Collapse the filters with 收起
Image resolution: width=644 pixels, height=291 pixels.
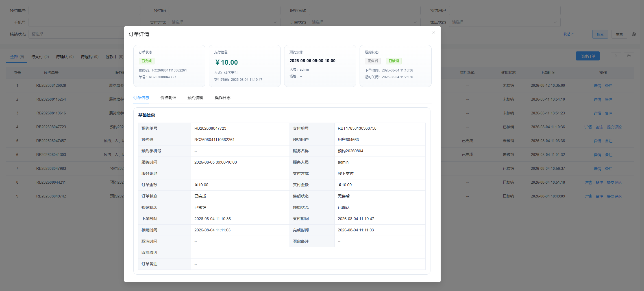[x=568, y=34]
